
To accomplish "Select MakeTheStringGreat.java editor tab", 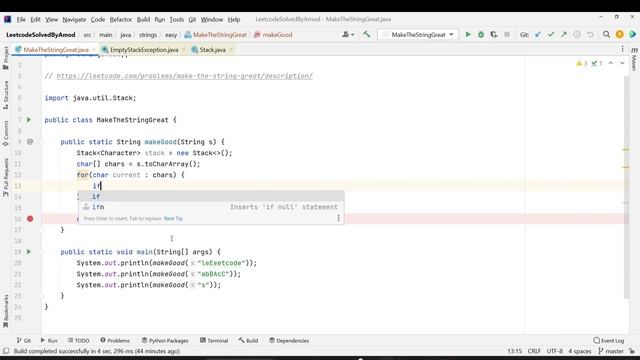I will [x=56, y=49].
